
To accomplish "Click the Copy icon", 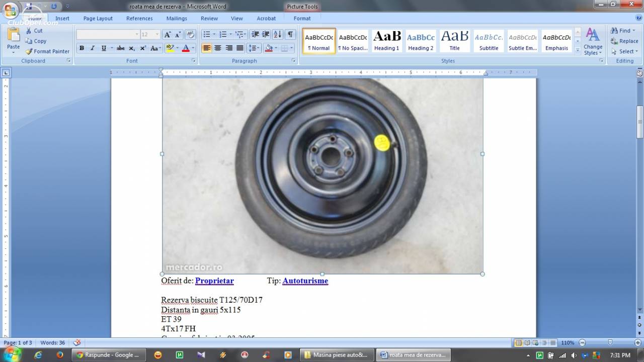I will pos(29,41).
